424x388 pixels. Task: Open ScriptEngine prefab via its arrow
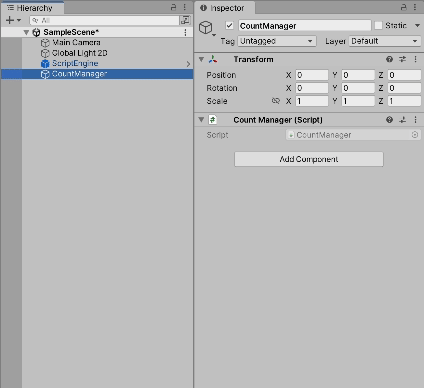point(188,64)
